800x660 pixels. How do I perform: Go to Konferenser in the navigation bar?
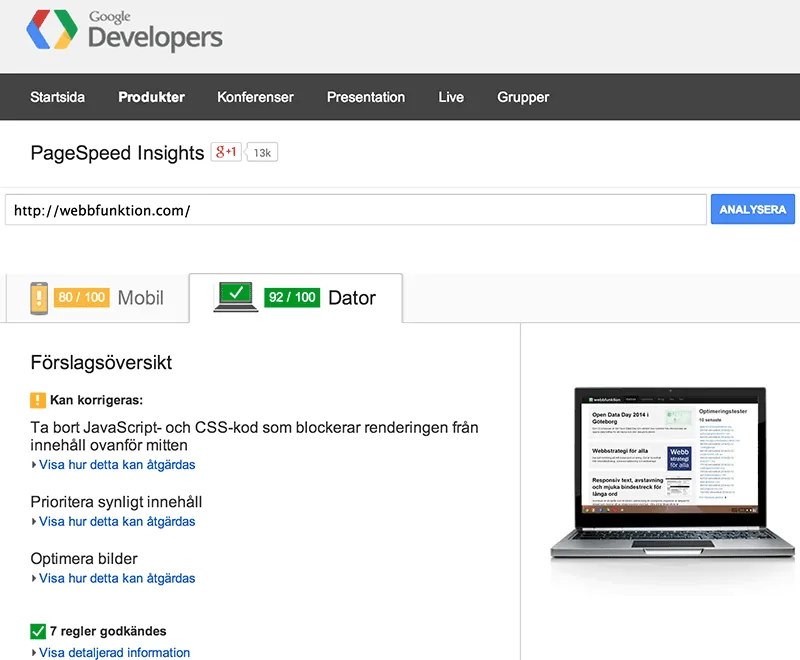256,97
